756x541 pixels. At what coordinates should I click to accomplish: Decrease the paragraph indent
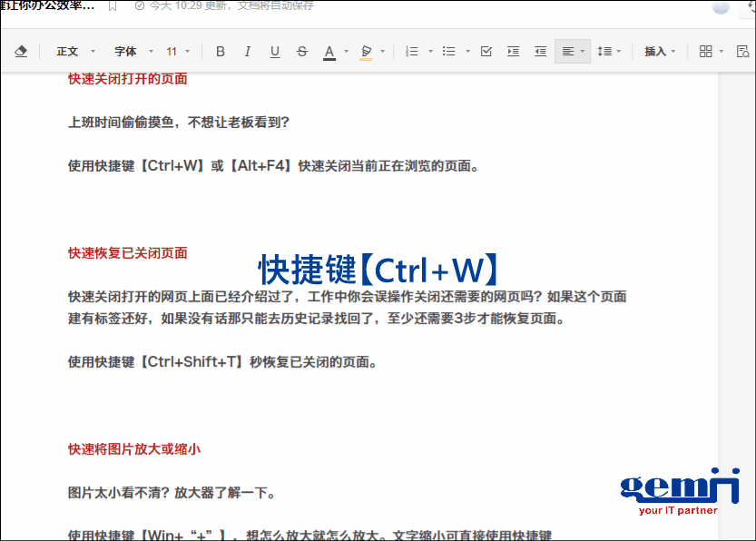coord(540,52)
